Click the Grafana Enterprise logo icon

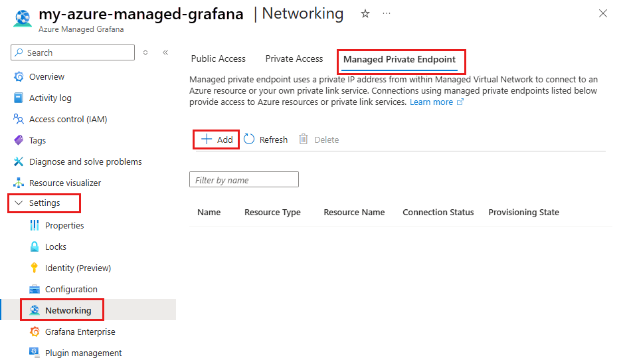[x=35, y=331]
